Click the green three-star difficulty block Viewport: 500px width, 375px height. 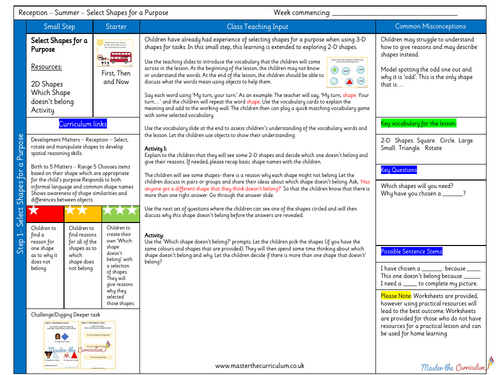point(120,214)
